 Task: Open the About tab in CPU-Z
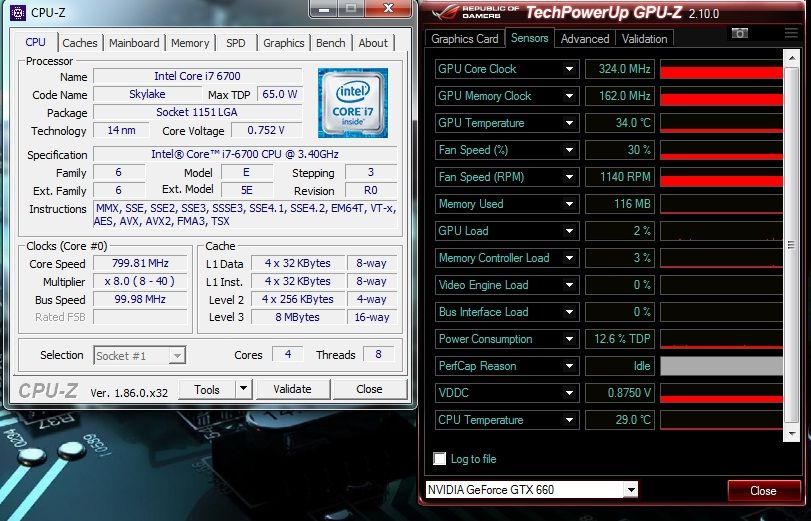click(373, 43)
